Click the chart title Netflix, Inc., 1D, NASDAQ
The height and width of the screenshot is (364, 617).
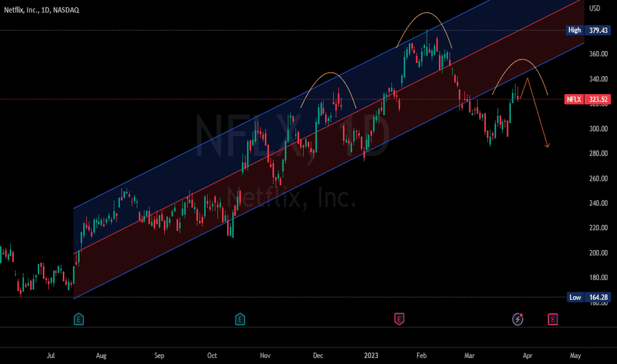tap(42, 10)
